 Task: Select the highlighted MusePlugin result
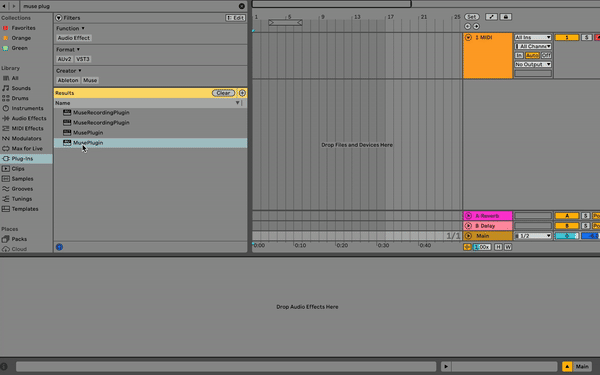coord(150,143)
